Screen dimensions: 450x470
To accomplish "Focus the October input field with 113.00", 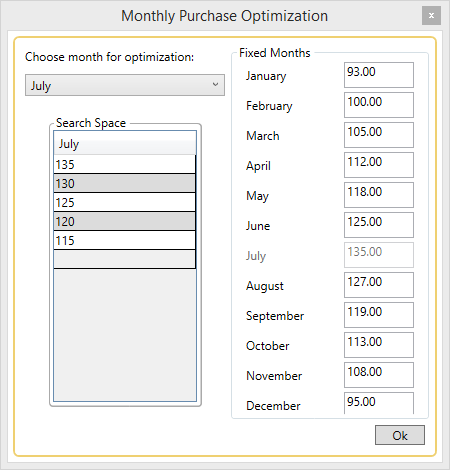I will pyautogui.click(x=379, y=345).
